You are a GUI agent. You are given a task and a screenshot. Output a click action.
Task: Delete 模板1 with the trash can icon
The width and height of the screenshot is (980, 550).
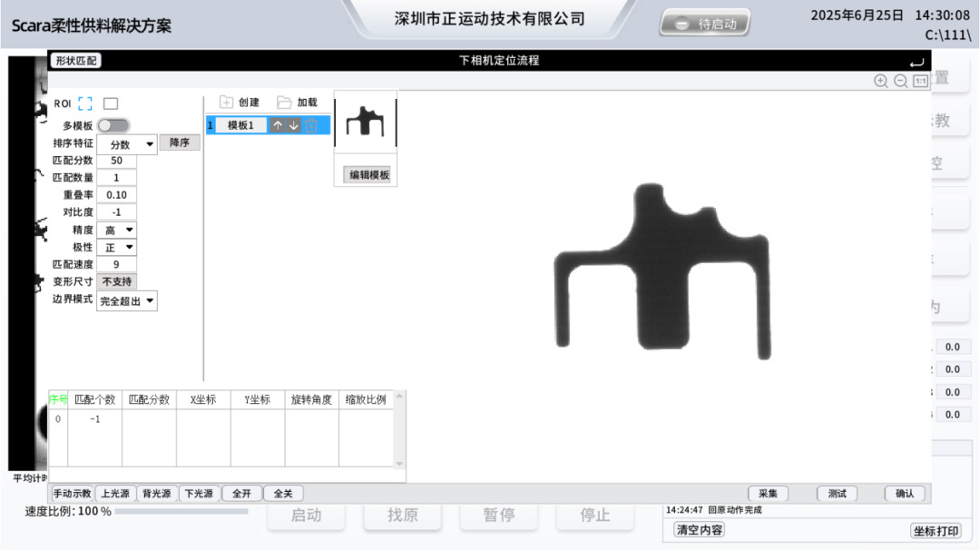(x=311, y=124)
